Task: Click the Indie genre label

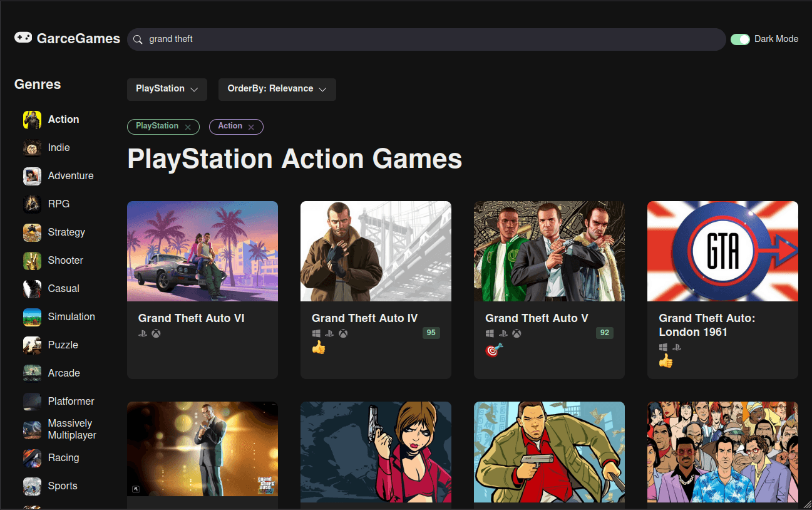Action: click(x=59, y=148)
